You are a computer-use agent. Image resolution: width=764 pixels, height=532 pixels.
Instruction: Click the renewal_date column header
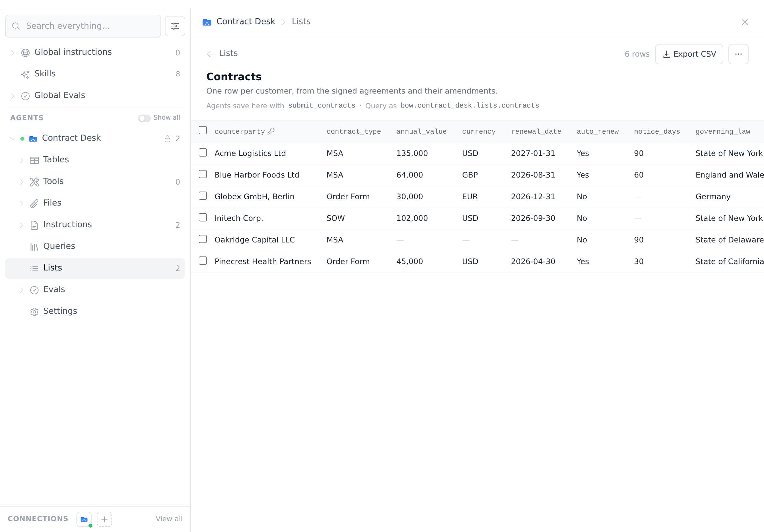536,131
